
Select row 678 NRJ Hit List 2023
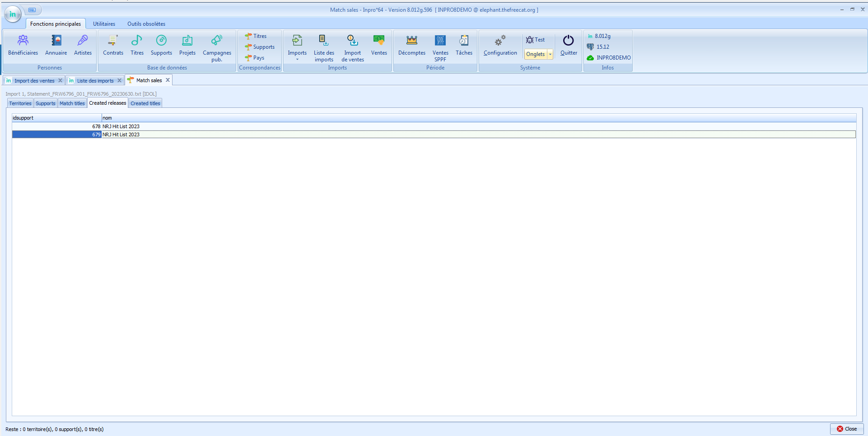(x=121, y=126)
